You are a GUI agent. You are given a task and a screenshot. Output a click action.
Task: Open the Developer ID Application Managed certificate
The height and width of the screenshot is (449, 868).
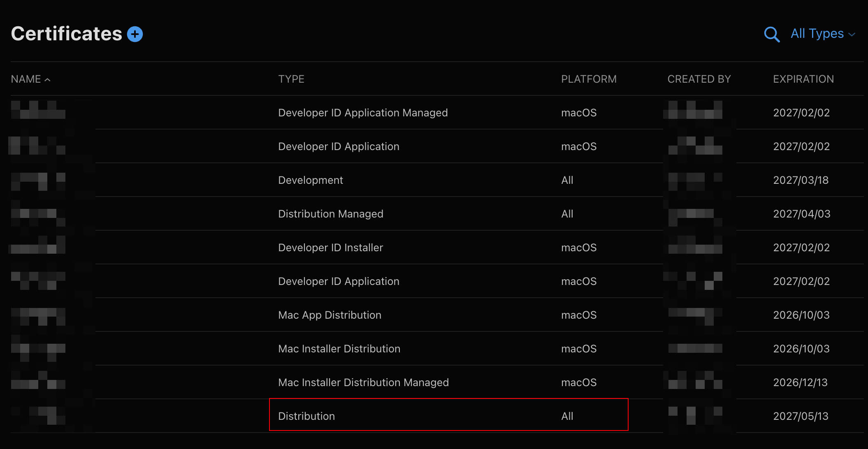pos(437,113)
